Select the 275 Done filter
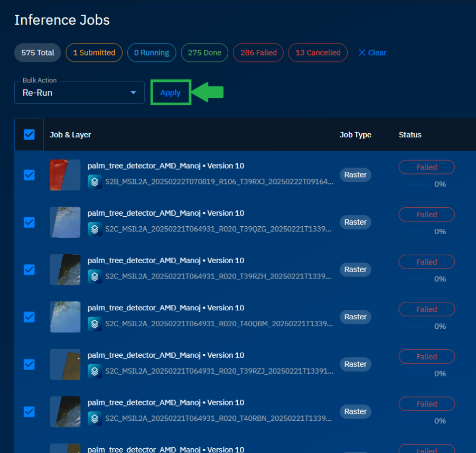The image size is (476, 453). [204, 52]
